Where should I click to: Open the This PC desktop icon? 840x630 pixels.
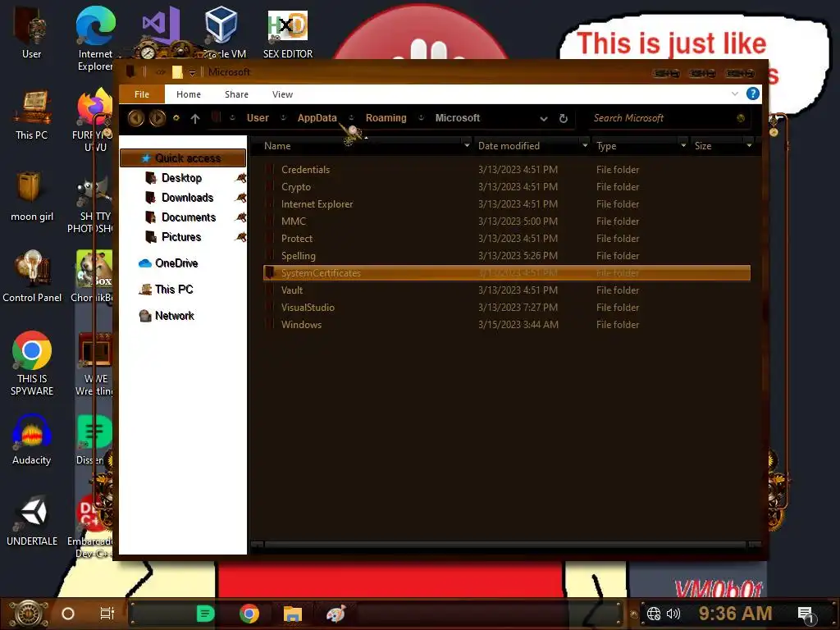[32, 115]
